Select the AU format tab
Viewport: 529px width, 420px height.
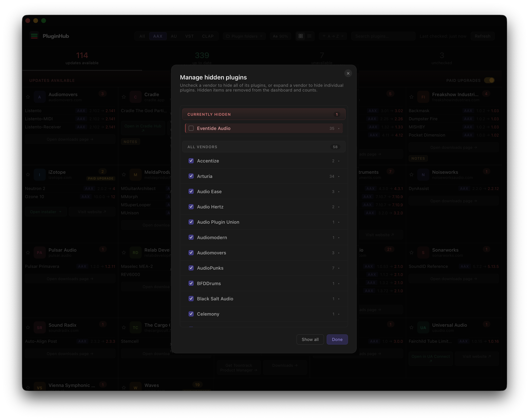174,36
